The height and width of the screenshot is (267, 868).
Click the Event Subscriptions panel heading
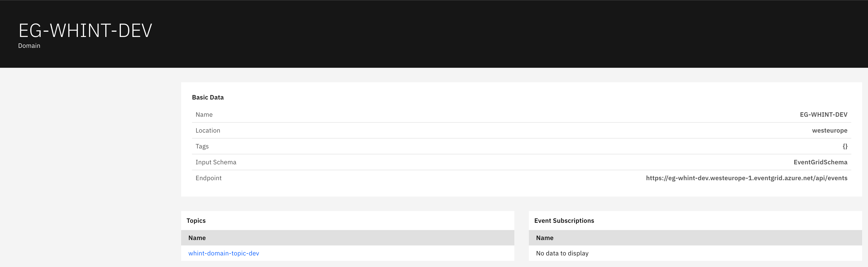click(x=564, y=220)
